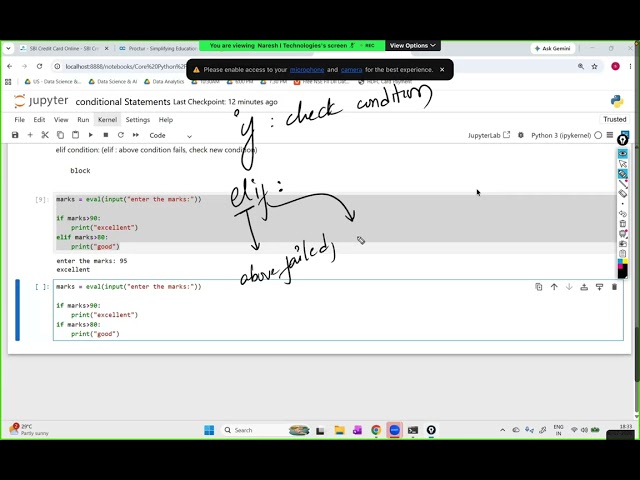Pick the cyan color swatch
Image resolution: width=640 pixels, height=480 pixels.
coord(620,261)
